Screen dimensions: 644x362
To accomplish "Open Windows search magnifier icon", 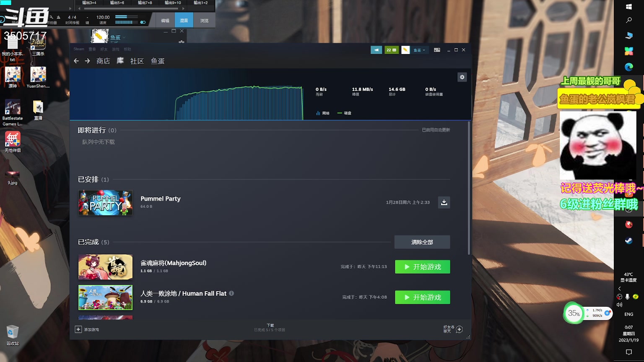I will click(628, 20).
